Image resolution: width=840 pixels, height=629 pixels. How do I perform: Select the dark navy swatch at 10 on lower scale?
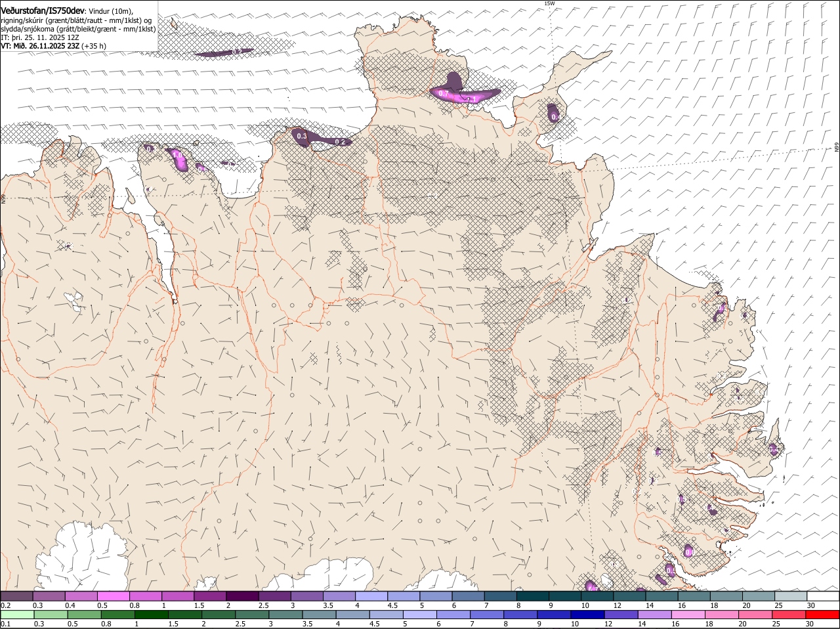pyautogui.click(x=587, y=615)
